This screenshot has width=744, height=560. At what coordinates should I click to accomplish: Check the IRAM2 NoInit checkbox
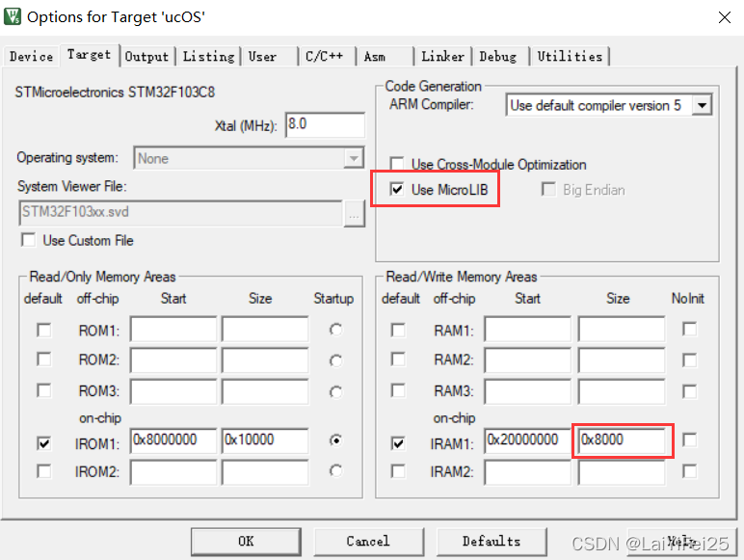(689, 471)
